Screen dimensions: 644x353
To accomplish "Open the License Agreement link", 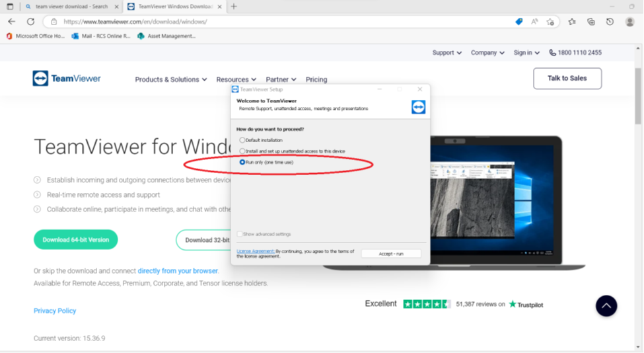I will [256, 251].
